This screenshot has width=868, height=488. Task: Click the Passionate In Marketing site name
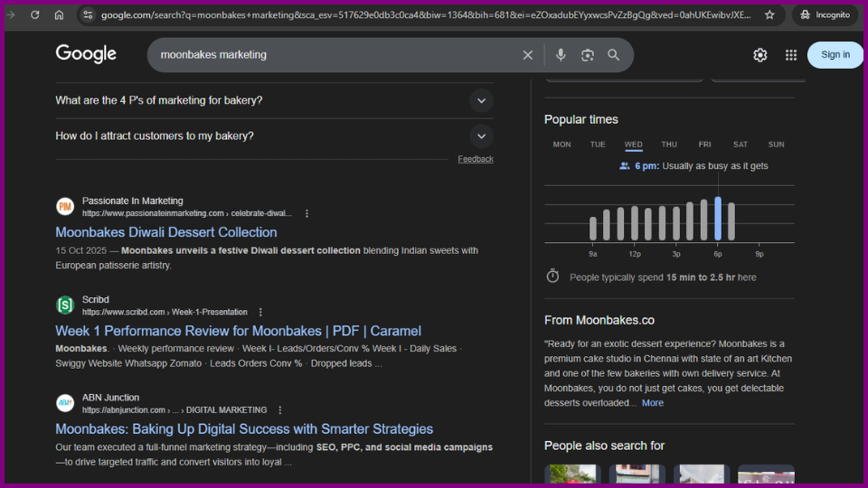132,201
